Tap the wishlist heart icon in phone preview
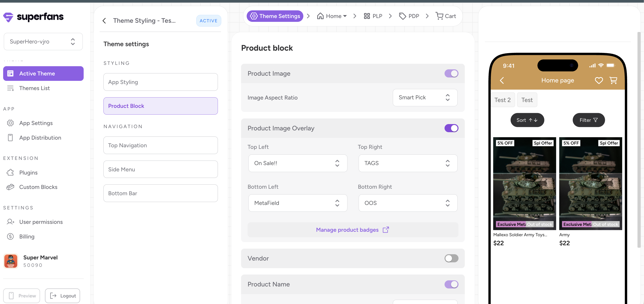Image resolution: width=644 pixels, height=304 pixels. [x=599, y=80]
